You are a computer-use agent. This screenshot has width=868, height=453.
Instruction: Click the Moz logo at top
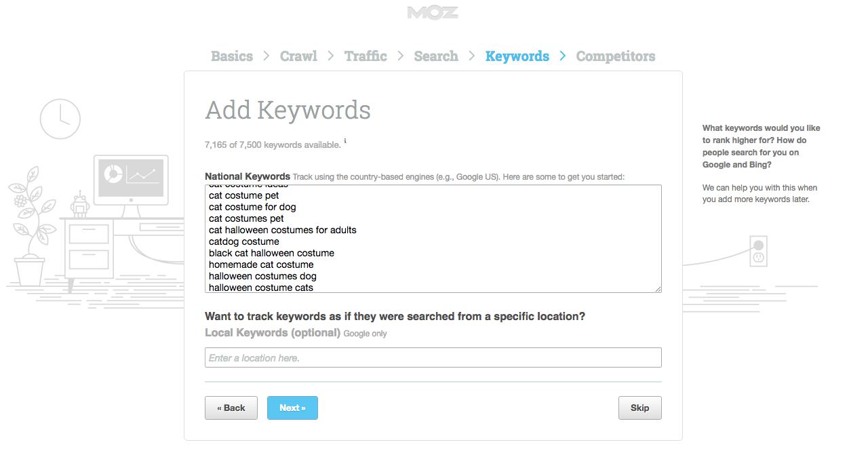433,13
